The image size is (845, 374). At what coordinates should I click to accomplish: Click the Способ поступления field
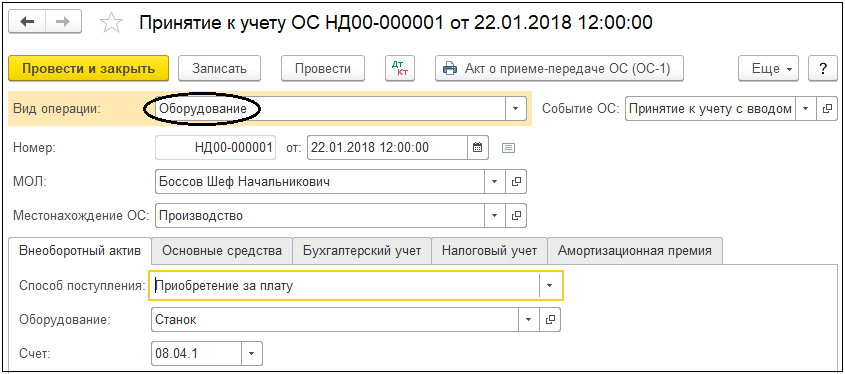[x=345, y=286]
